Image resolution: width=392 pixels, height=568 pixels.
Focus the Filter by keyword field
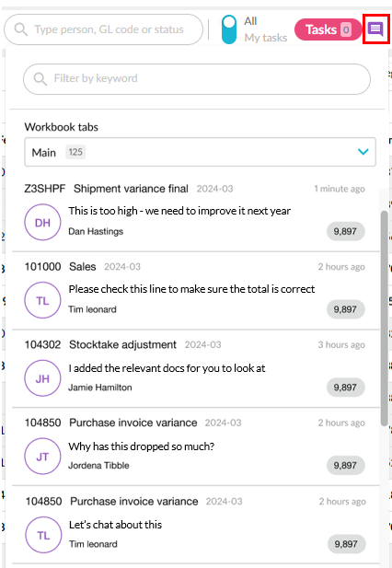pos(197,79)
